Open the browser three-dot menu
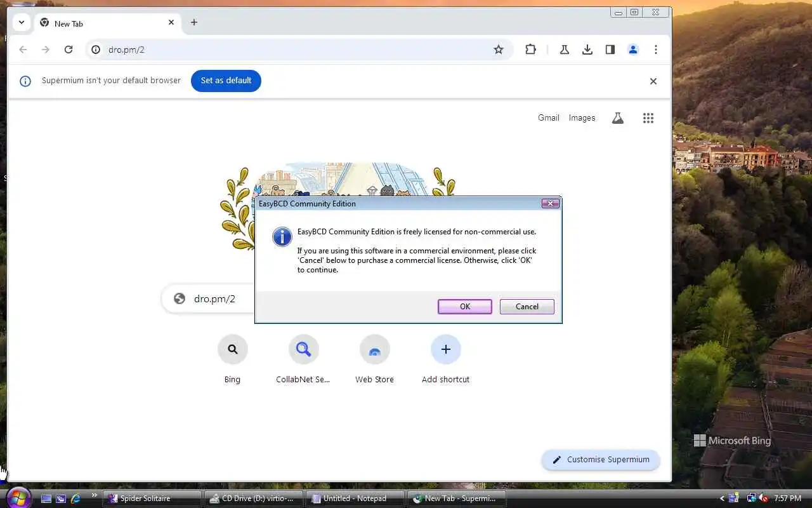This screenshot has width=812, height=508. (x=656, y=50)
